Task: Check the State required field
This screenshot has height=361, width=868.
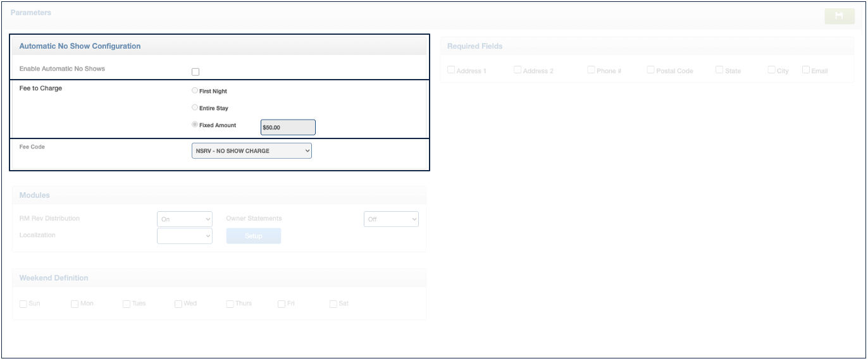Action: (x=719, y=70)
